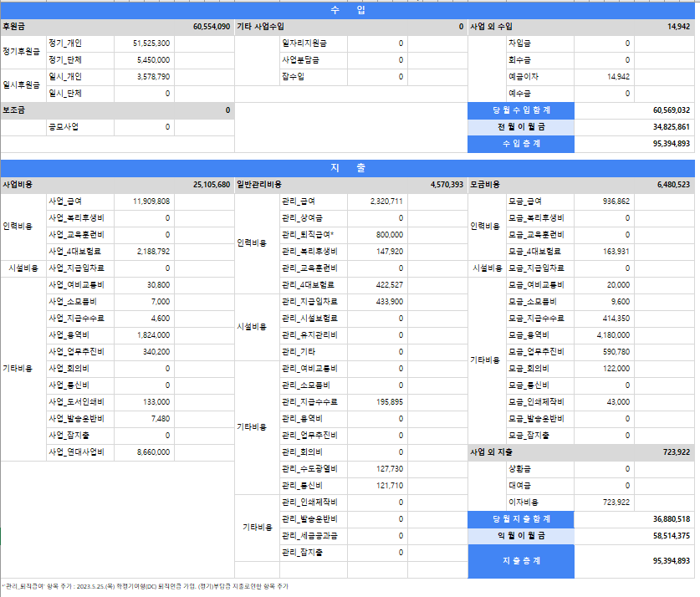
Task: Select the 관리_퇴직급여 footnote text
Action: click(x=146, y=586)
